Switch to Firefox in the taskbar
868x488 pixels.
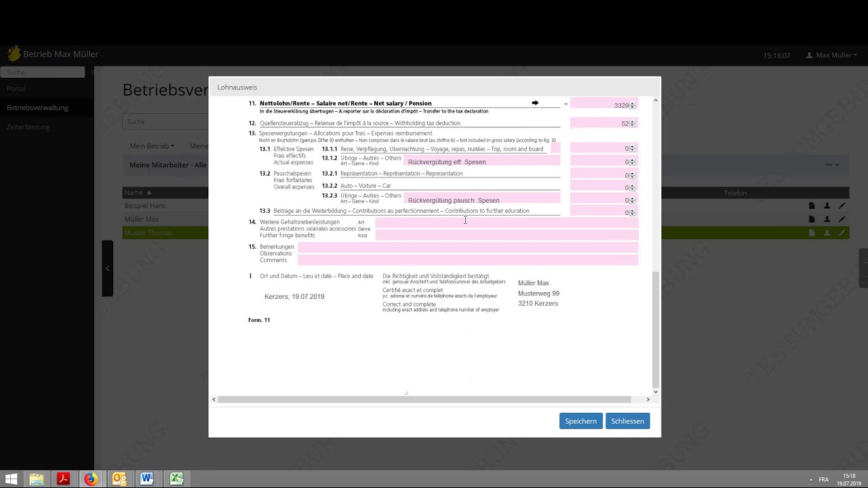coord(91,479)
